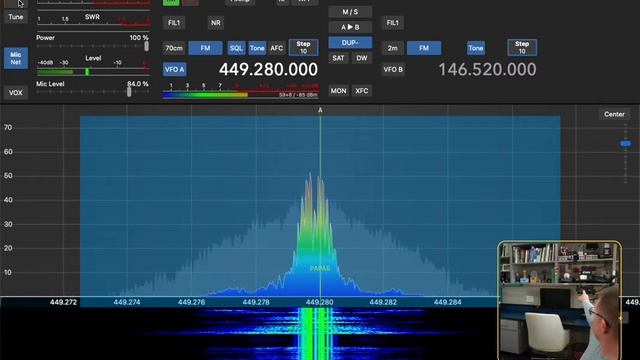Click the 449.282 frequency axis label

pos(383,302)
